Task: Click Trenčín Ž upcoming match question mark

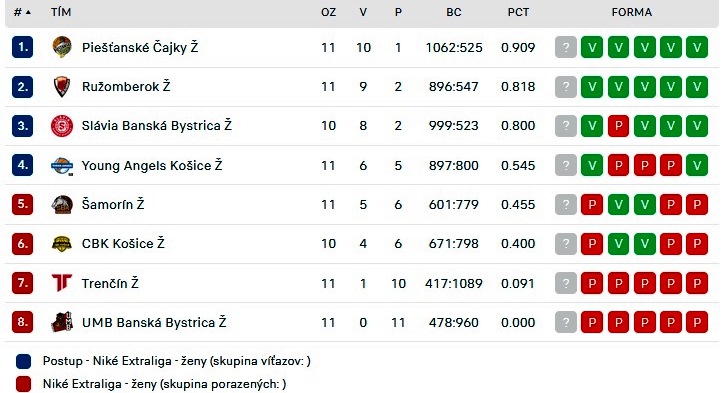Action: pos(566,283)
